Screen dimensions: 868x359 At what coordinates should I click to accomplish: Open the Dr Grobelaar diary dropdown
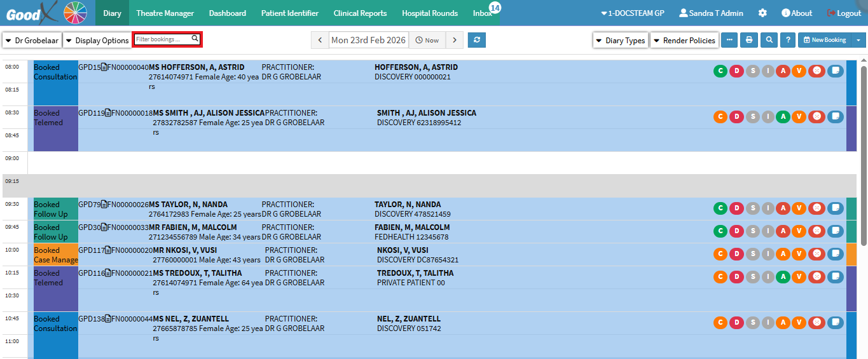[32, 40]
